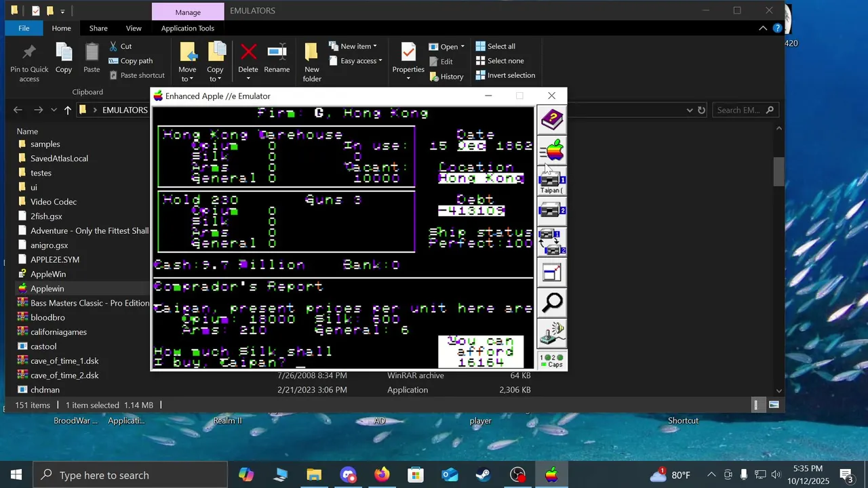Screen dimensions: 868x488
Task: Sort files by the Name column header
Action: pos(27,131)
